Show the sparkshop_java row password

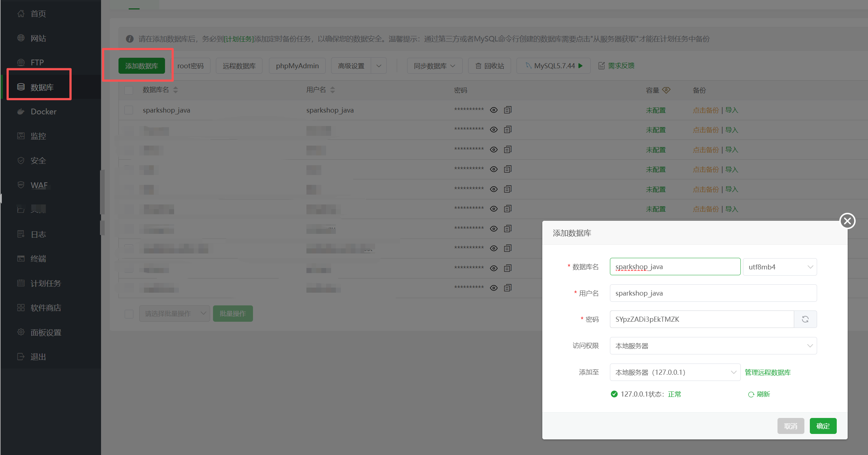(494, 110)
